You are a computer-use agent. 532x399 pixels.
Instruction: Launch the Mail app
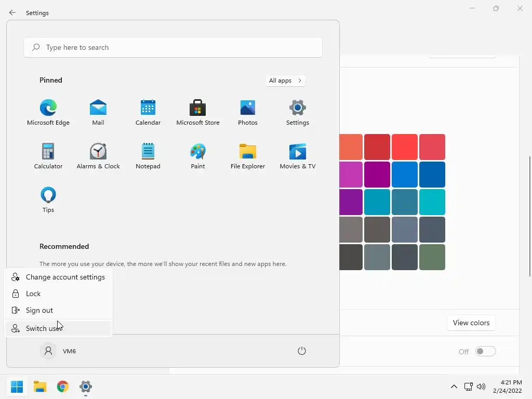point(98,112)
